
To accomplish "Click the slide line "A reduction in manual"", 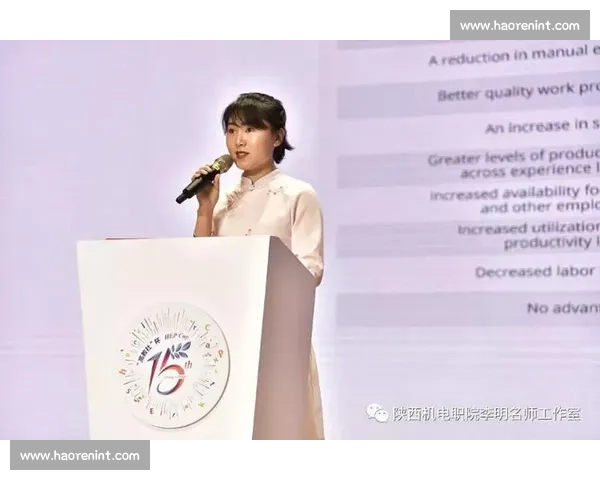I will click(514, 56).
